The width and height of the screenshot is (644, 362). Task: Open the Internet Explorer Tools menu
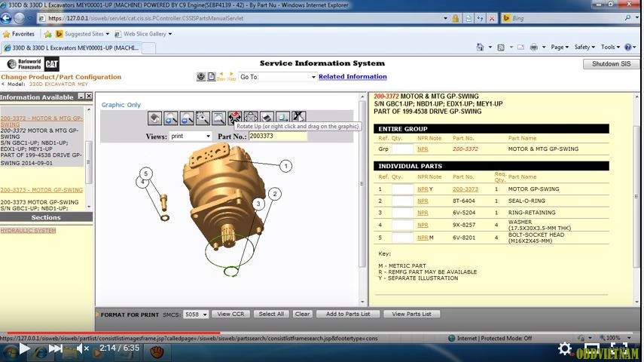[610, 47]
